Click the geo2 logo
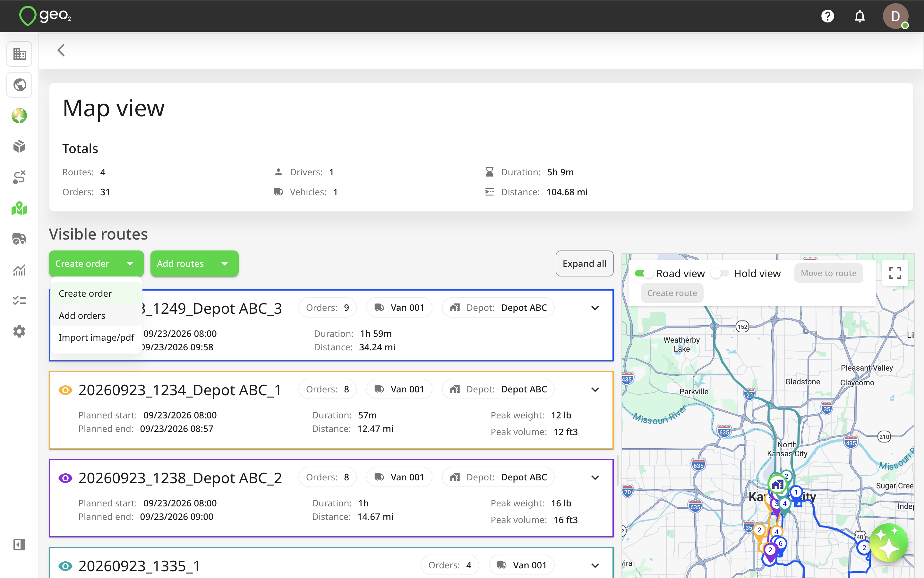 click(45, 16)
